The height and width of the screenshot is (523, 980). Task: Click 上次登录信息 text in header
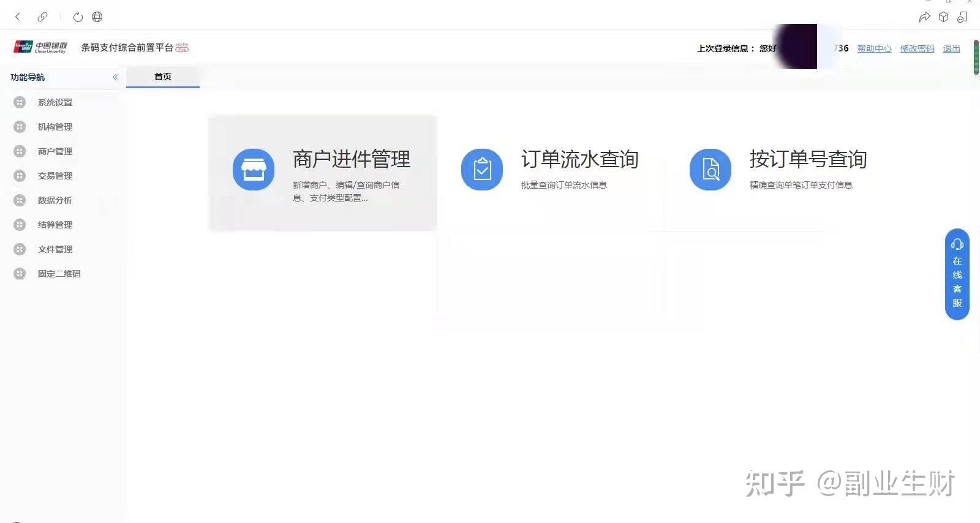click(x=723, y=48)
